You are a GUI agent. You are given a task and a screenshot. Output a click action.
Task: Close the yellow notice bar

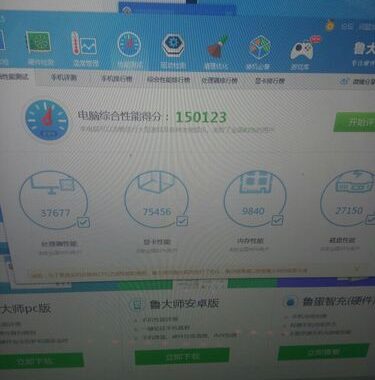coord(357,268)
